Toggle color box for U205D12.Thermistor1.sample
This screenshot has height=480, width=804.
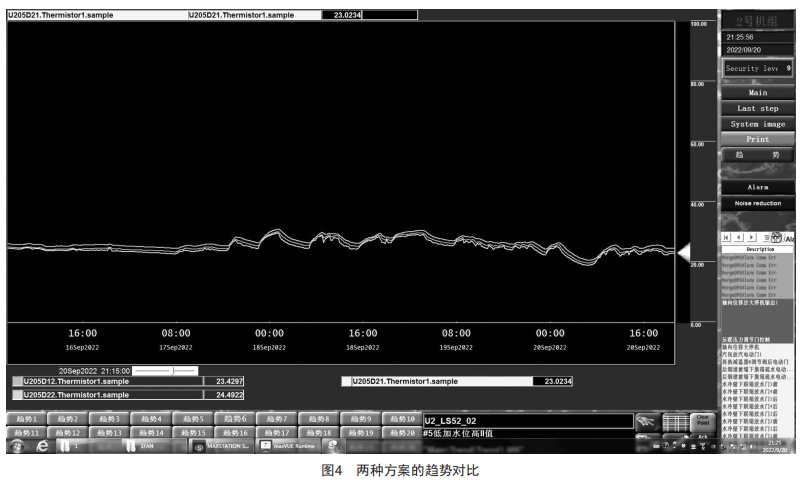[15, 381]
